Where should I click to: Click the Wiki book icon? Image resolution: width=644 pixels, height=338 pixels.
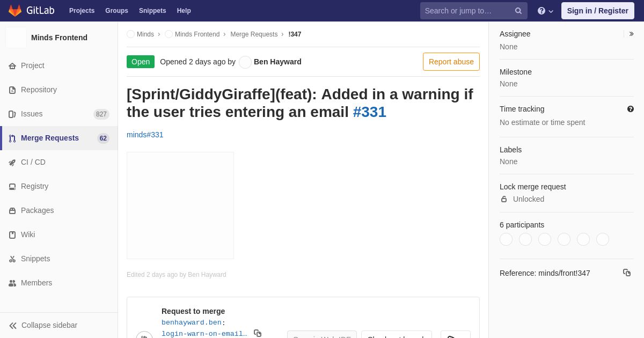pyautogui.click(x=12, y=235)
